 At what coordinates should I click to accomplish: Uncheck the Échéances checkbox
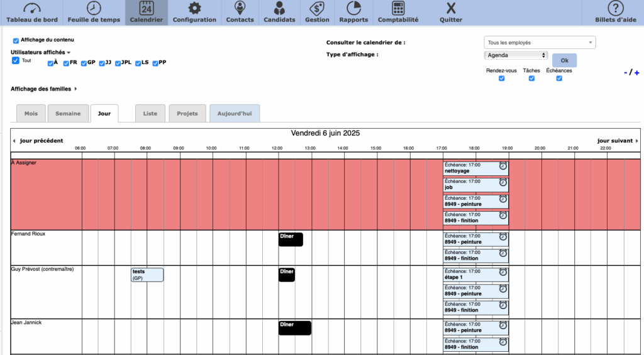pyautogui.click(x=558, y=79)
